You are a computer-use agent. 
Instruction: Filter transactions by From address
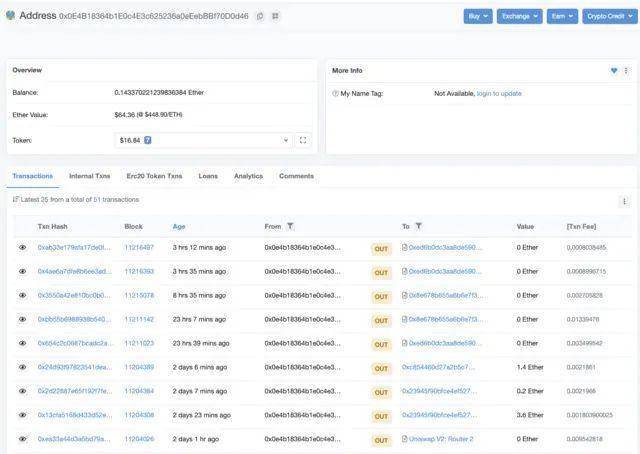[x=290, y=226]
